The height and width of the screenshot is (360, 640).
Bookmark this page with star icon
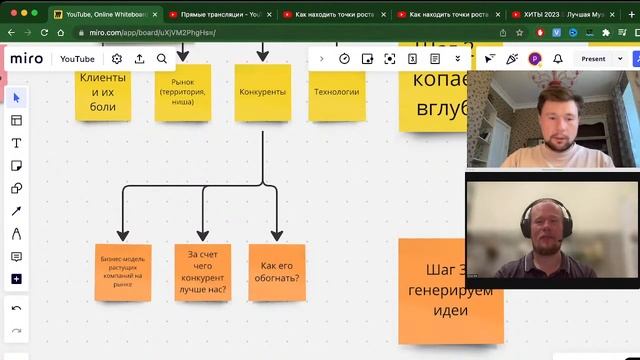pos(519,33)
